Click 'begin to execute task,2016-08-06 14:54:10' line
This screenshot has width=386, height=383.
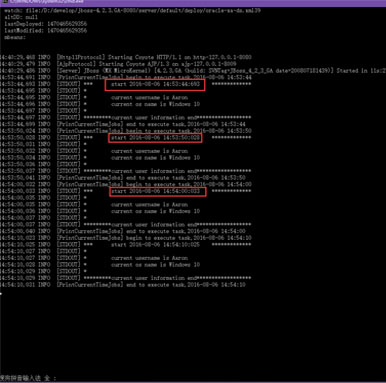(x=126, y=238)
